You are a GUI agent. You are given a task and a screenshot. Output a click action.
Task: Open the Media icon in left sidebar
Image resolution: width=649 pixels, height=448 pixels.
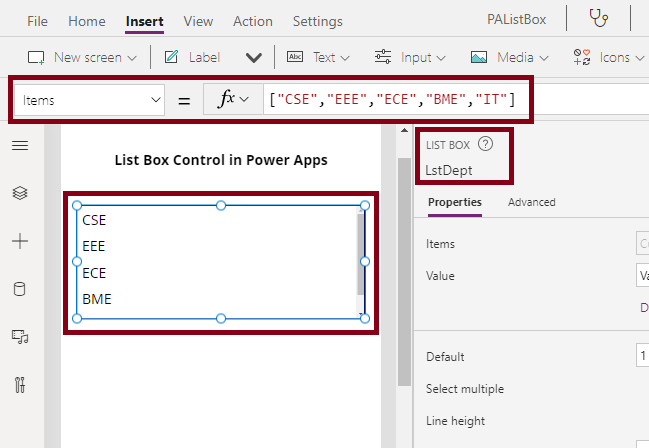[20, 337]
